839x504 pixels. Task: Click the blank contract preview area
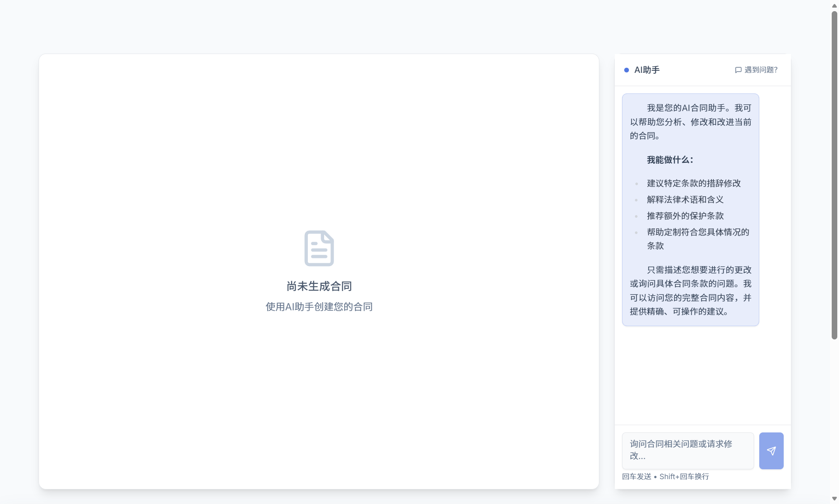click(x=319, y=129)
